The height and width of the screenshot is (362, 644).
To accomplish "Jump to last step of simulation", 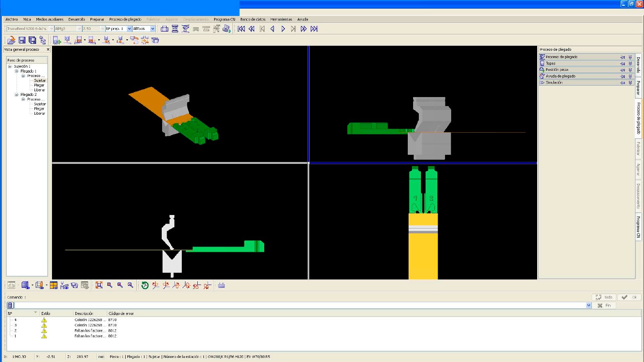I will tap(314, 29).
